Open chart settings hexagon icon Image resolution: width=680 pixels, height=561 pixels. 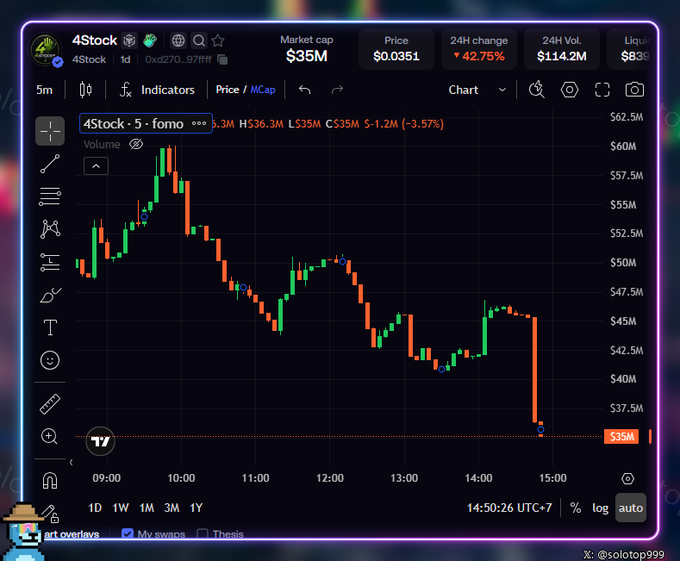569,90
